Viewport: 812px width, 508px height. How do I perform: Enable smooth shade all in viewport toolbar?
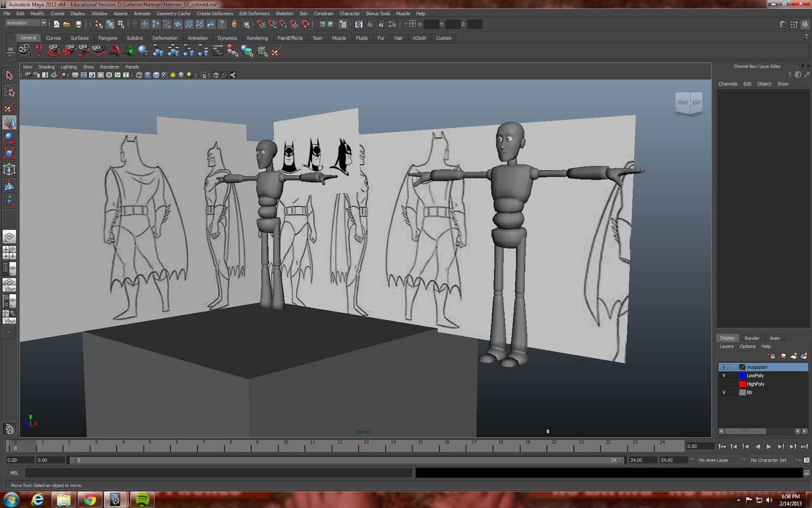click(148, 75)
